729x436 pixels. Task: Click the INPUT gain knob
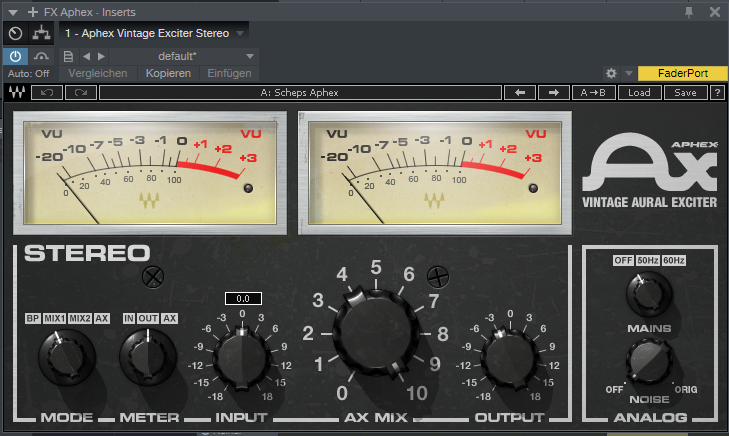[x=242, y=358]
